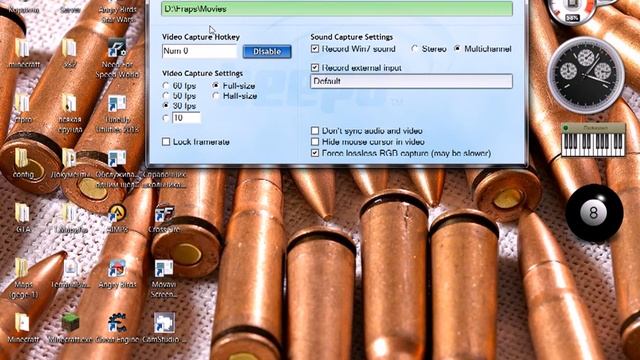Select the 50 fps option

[x=166, y=96]
